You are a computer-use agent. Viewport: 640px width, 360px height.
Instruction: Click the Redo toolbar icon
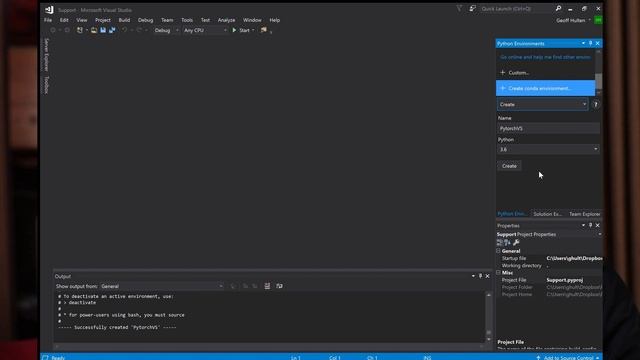[x=139, y=30]
